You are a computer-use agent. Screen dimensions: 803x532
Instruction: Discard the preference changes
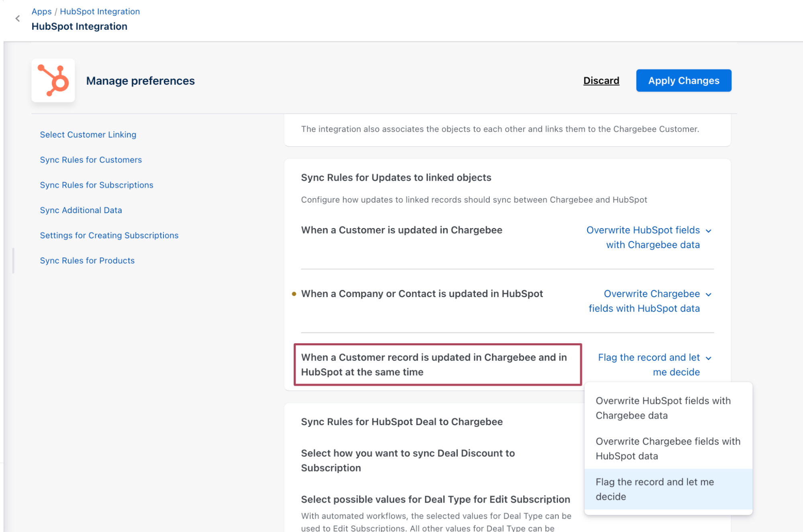(x=601, y=81)
